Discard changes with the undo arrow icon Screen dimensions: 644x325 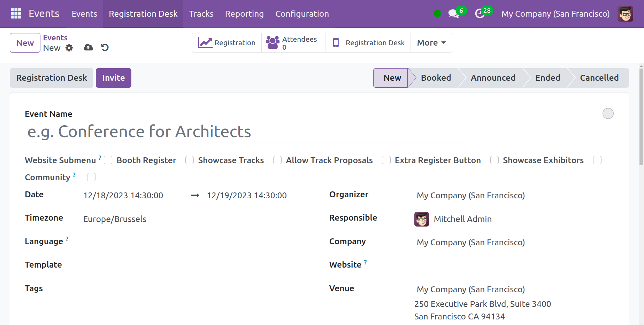coord(105,47)
